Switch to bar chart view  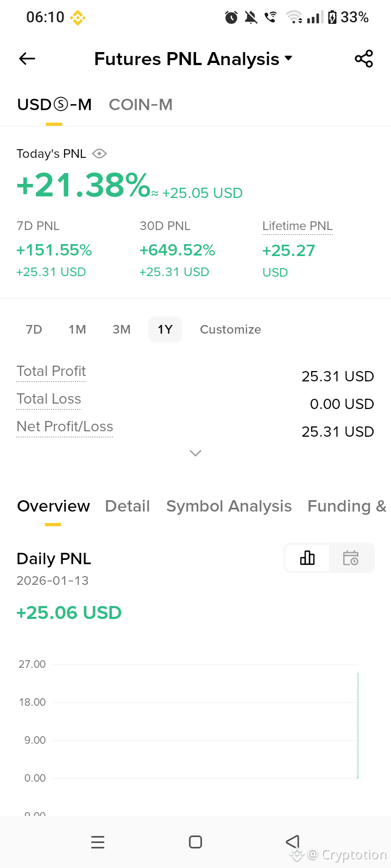click(x=307, y=558)
